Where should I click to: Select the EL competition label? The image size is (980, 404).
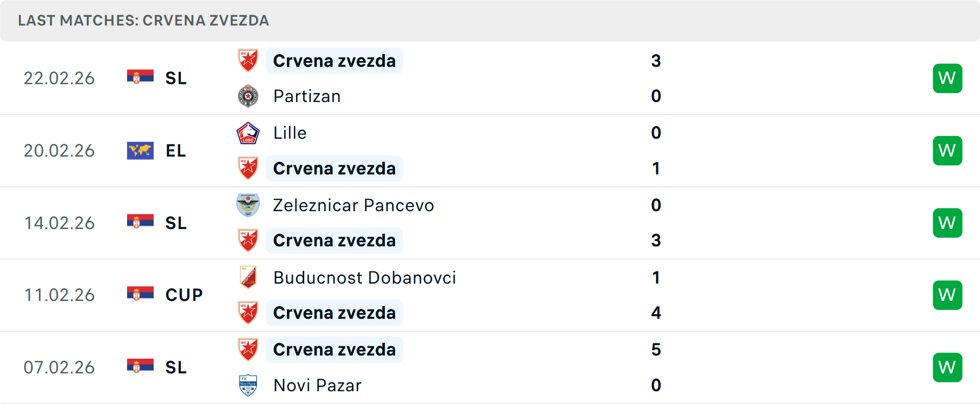[x=175, y=150]
